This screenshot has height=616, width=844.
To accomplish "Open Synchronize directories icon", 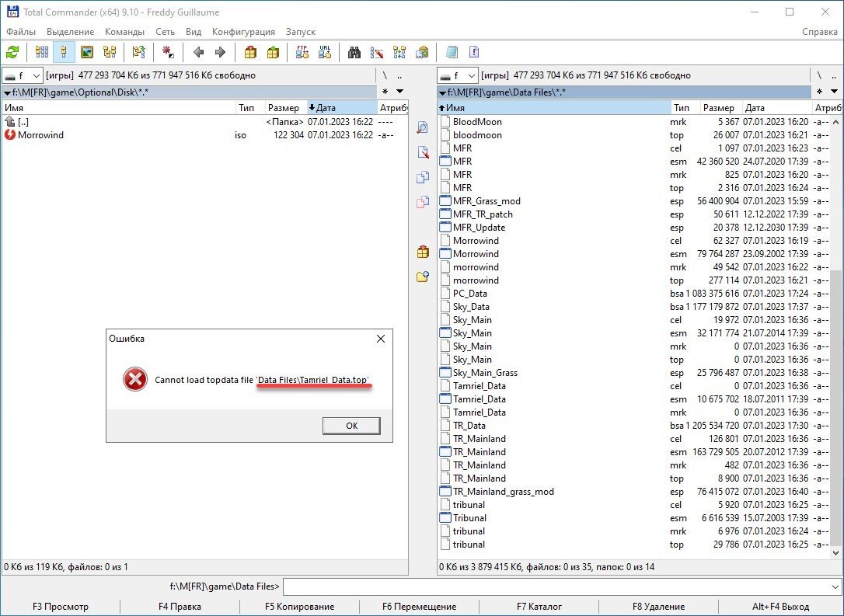I will coord(399,52).
